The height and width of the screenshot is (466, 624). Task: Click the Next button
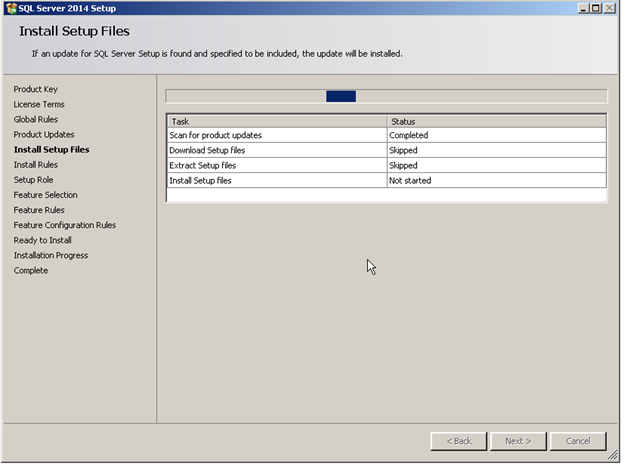pos(518,441)
